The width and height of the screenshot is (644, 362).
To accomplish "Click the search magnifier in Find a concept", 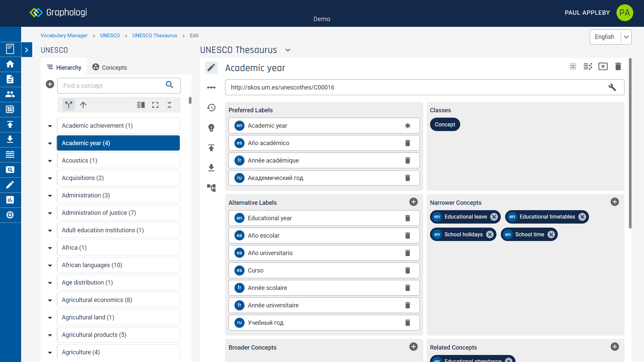I will (170, 85).
